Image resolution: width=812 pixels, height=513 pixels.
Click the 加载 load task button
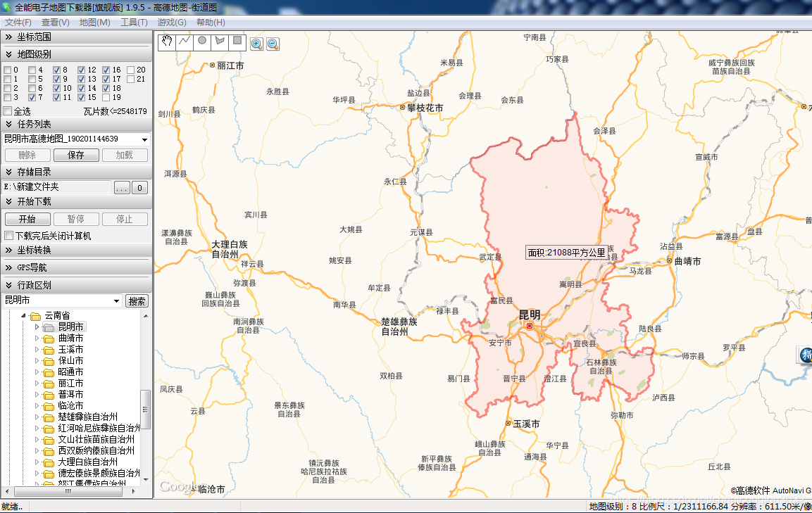[x=124, y=156]
